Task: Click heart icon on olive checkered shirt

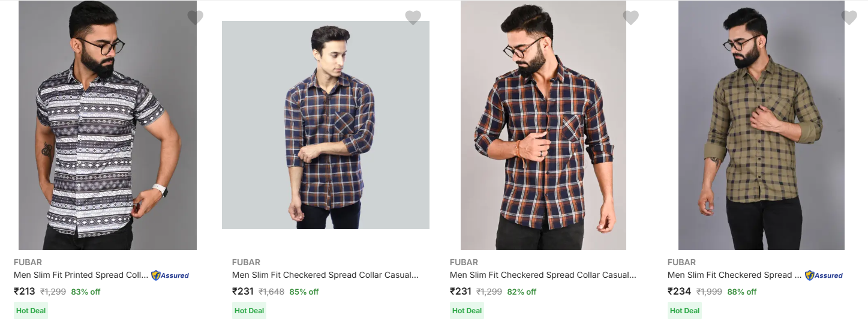Action: click(849, 17)
